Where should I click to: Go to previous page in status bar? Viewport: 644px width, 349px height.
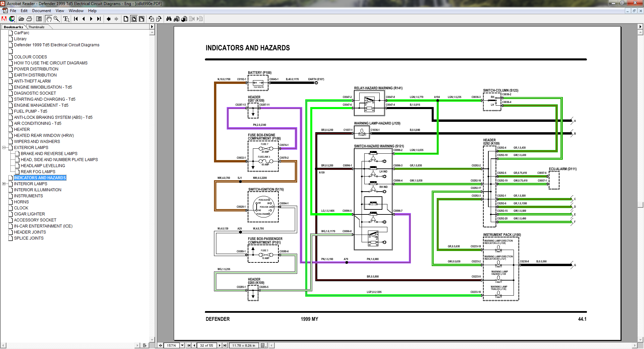coord(194,345)
